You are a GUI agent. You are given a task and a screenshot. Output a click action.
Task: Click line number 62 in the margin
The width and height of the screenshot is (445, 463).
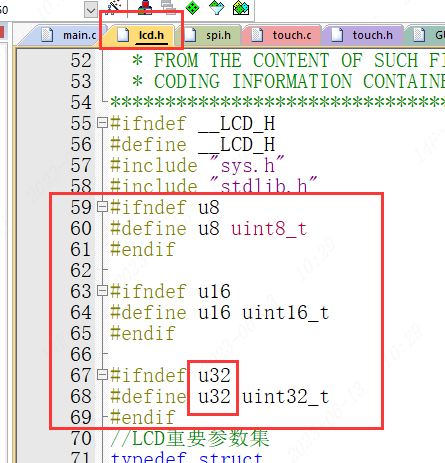point(80,270)
